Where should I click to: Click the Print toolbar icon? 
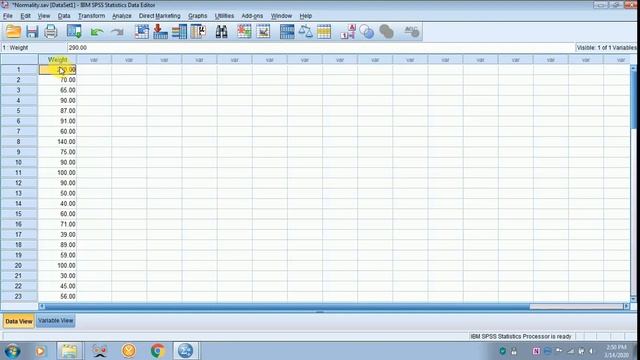pyautogui.click(x=51, y=32)
